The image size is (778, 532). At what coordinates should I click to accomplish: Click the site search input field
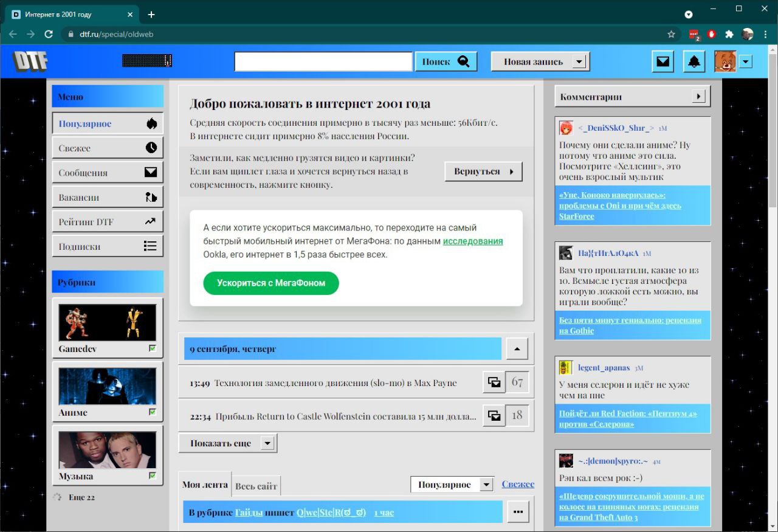click(323, 61)
